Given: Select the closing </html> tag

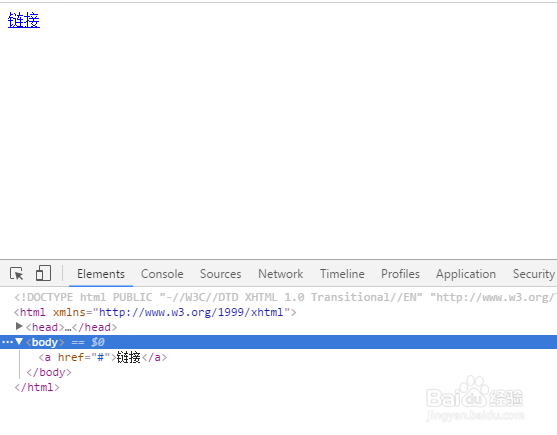Looking at the screenshot, I should coord(37,387).
